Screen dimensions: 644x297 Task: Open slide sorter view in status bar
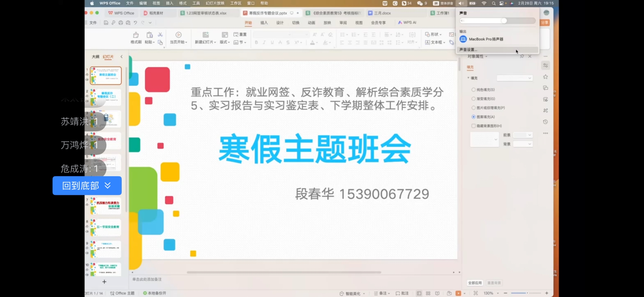point(428,293)
